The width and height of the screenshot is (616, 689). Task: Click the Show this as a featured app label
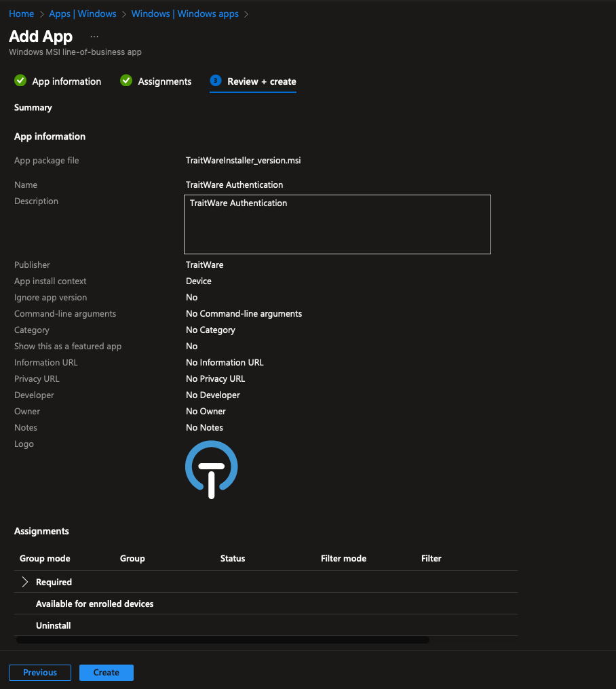[x=68, y=346]
